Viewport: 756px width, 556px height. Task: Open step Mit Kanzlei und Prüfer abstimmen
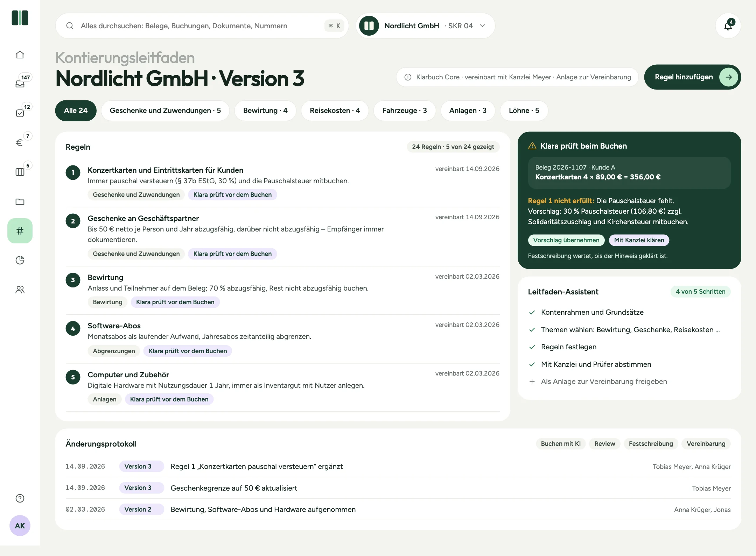click(596, 364)
